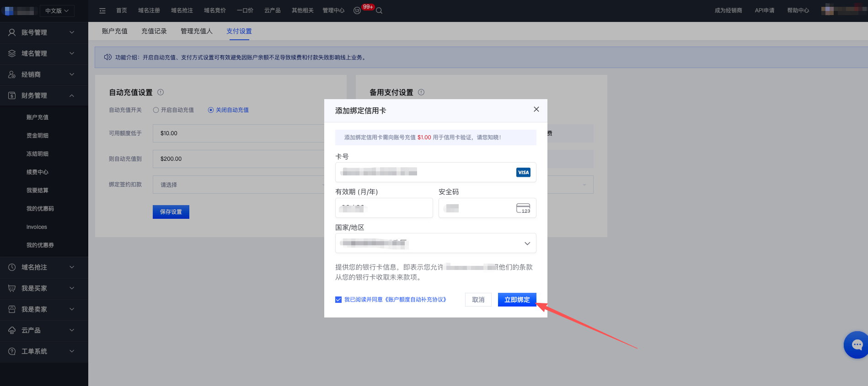Open the 域名注册 top menu item
The height and width of the screenshot is (386, 868).
click(x=149, y=11)
